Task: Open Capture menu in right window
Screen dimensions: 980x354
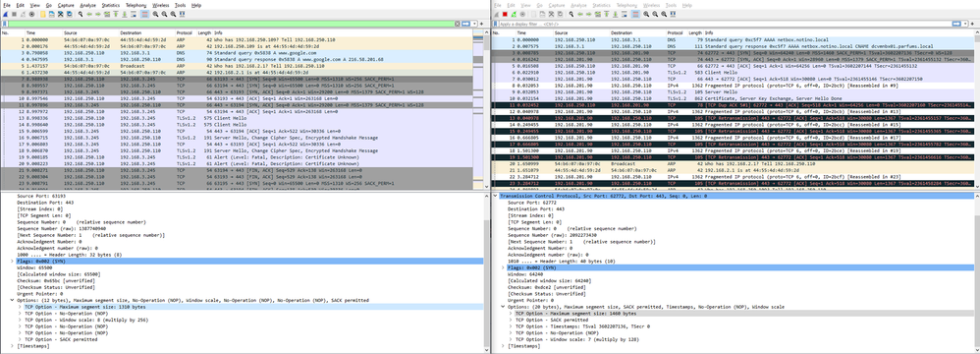Action: (x=557, y=4)
